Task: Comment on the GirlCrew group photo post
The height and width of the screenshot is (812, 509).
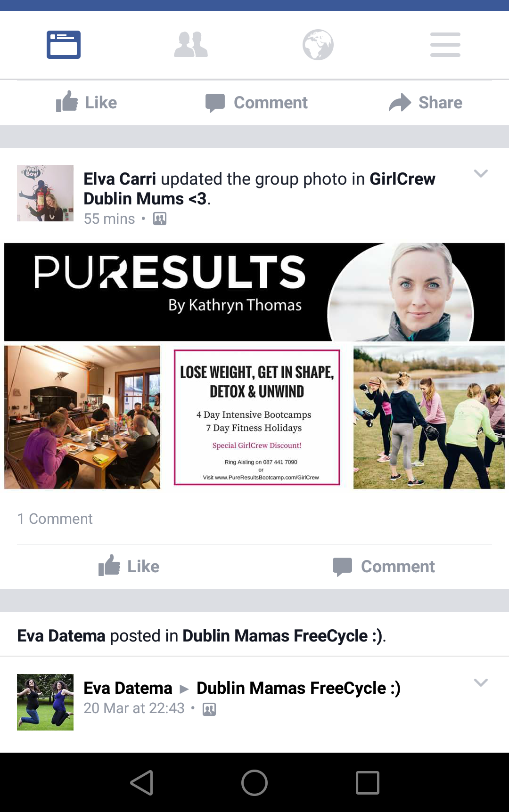Action: 384,566
